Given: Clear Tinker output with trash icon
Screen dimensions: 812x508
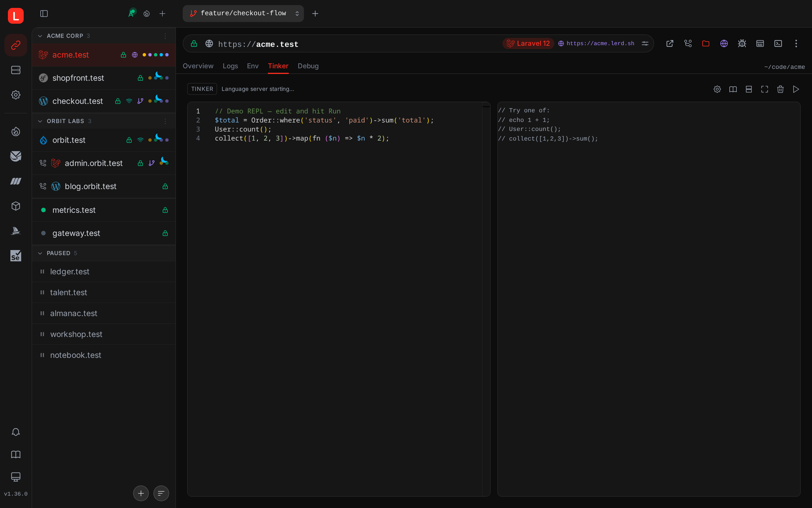Looking at the screenshot, I should 780,89.
